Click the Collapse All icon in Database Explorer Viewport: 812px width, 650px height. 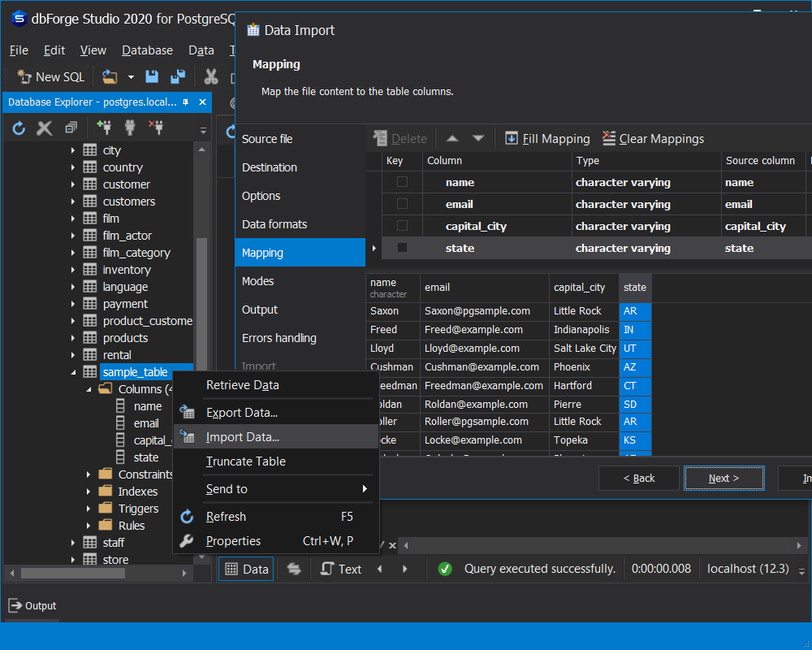point(71,128)
